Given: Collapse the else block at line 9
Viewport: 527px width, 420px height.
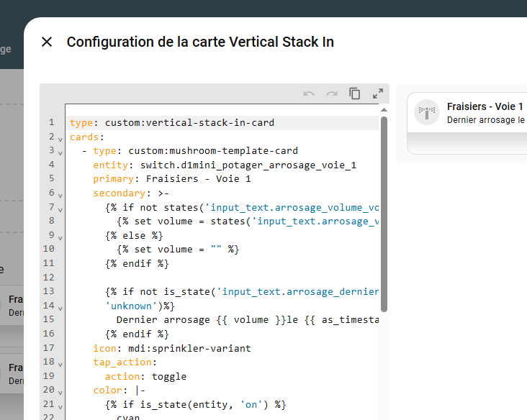Looking at the screenshot, I should [x=60, y=236].
